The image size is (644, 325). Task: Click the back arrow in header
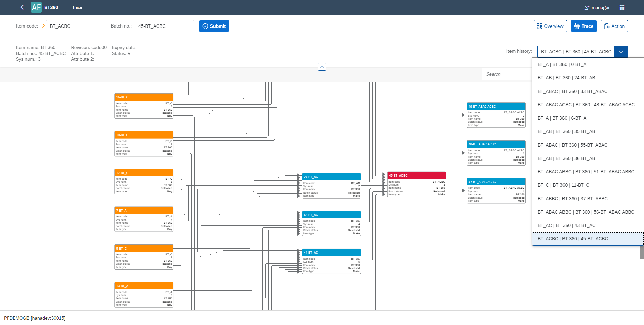tap(22, 7)
